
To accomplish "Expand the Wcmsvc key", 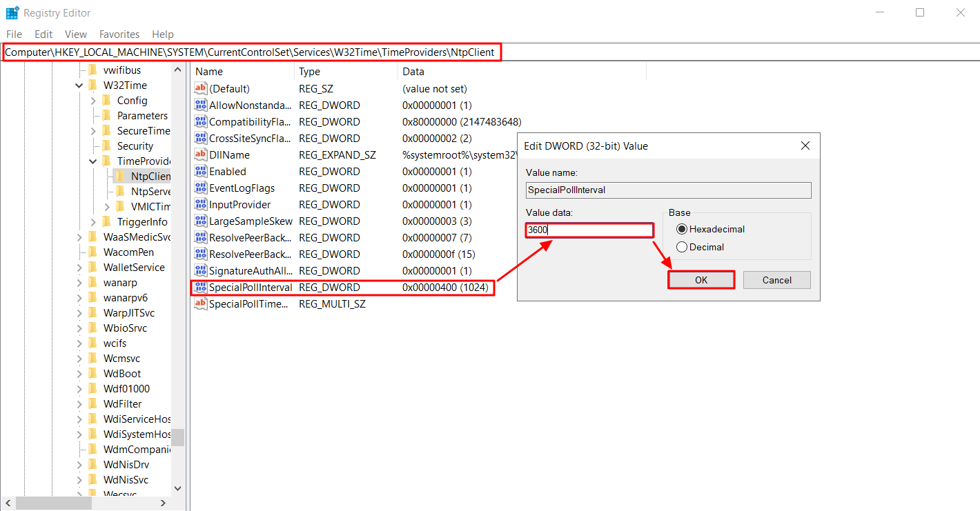I will [x=79, y=359].
